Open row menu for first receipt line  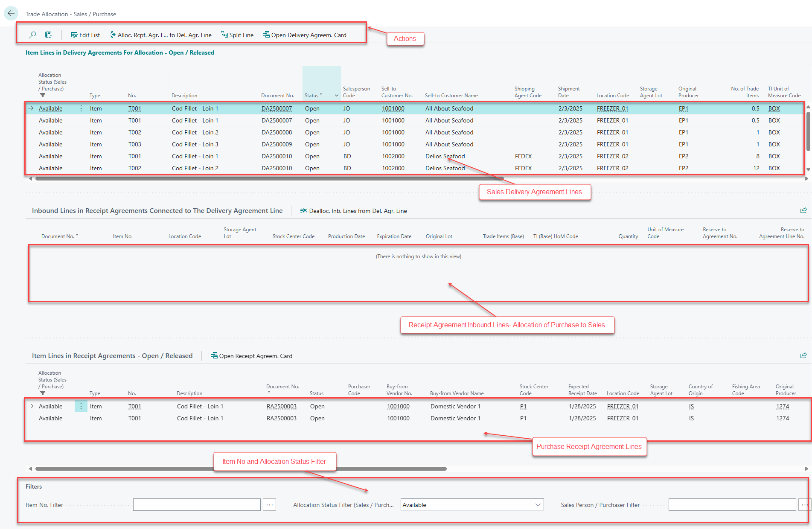(x=81, y=406)
